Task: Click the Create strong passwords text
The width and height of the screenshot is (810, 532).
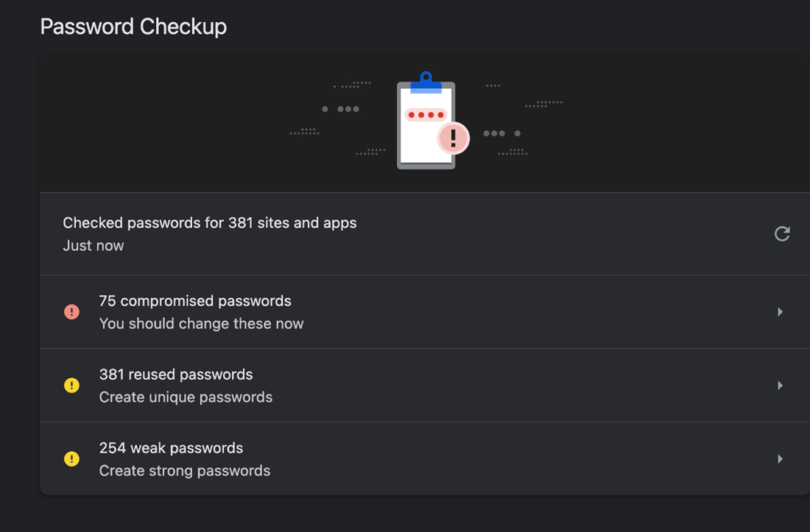Action: coord(184,471)
